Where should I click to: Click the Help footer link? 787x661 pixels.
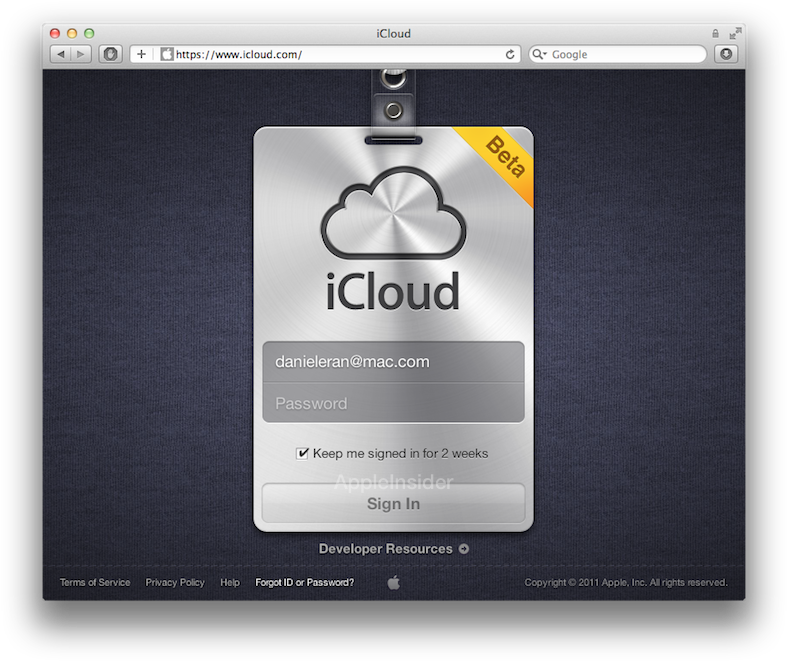coord(230,582)
